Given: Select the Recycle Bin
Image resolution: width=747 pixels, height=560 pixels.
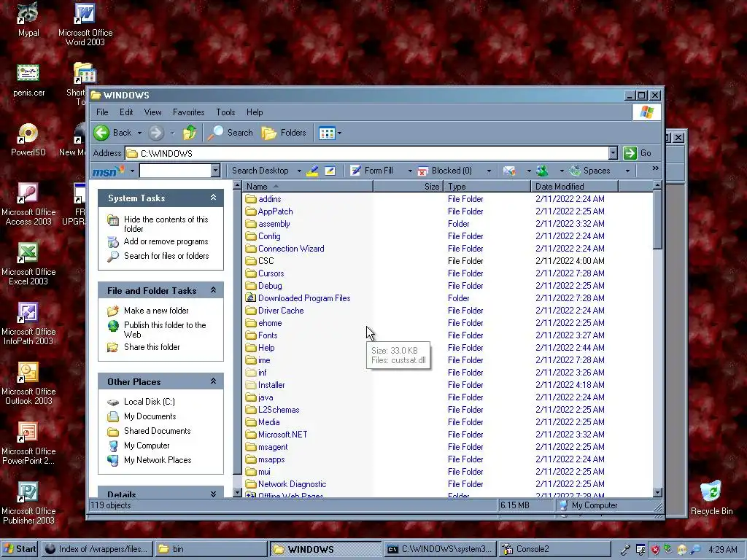Looking at the screenshot, I should point(711,497).
